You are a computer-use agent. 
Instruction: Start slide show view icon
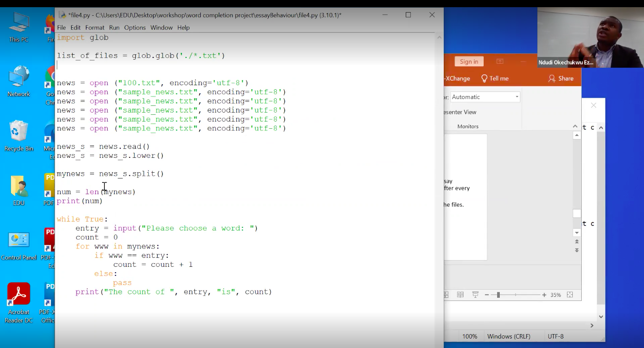click(x=475, y=295)
